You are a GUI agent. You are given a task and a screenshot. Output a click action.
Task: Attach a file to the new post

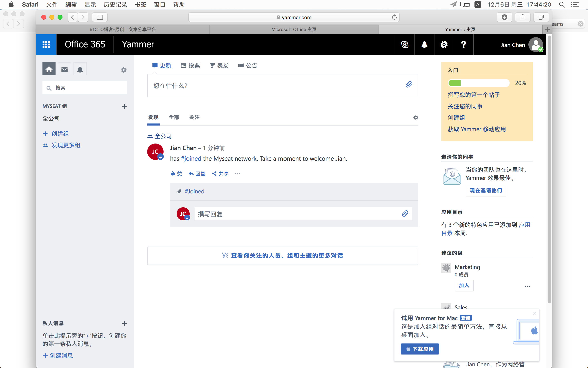click(x=409, y=84)
